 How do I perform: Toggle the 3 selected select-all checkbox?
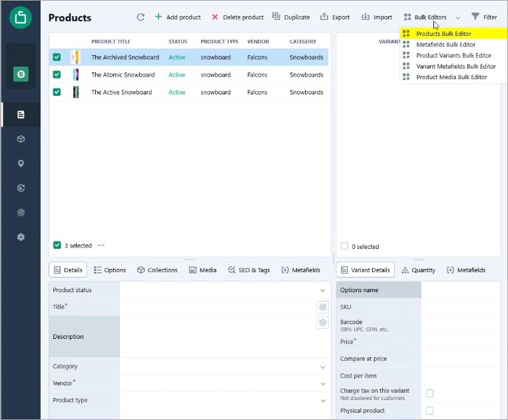[57, 245]
